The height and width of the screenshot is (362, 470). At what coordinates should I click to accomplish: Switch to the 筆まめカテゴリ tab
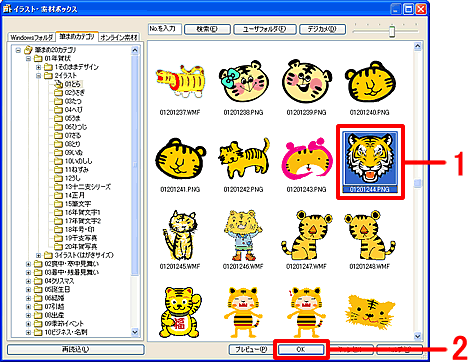pyautogui.click(x=77, y=36)
